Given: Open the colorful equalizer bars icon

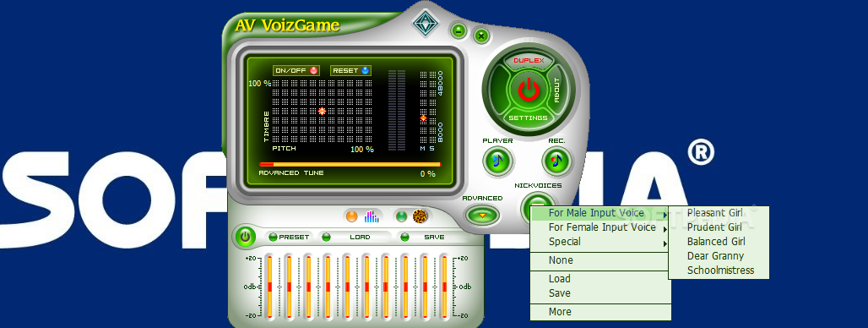Looking at the screenshot, I should click(371, 216).
